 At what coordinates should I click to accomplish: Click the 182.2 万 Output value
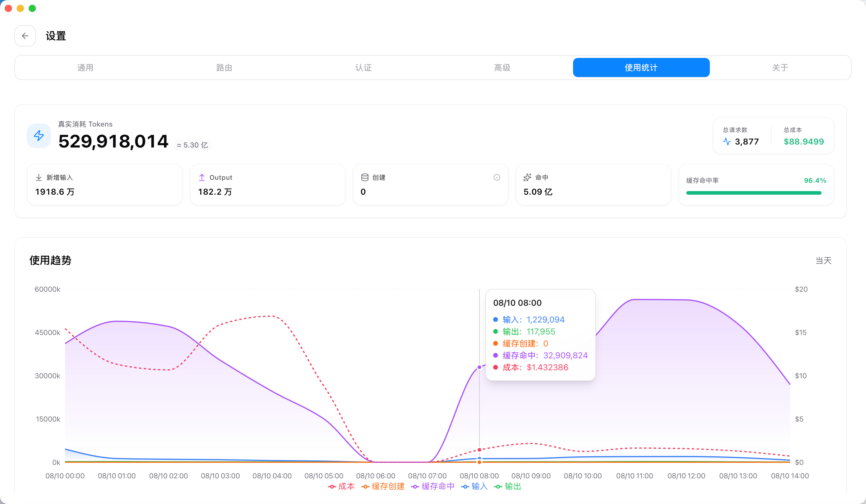click(215, 192)
